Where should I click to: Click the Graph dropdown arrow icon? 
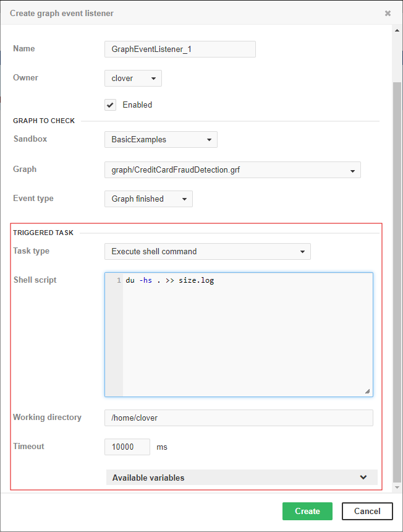tap(353, 169)
